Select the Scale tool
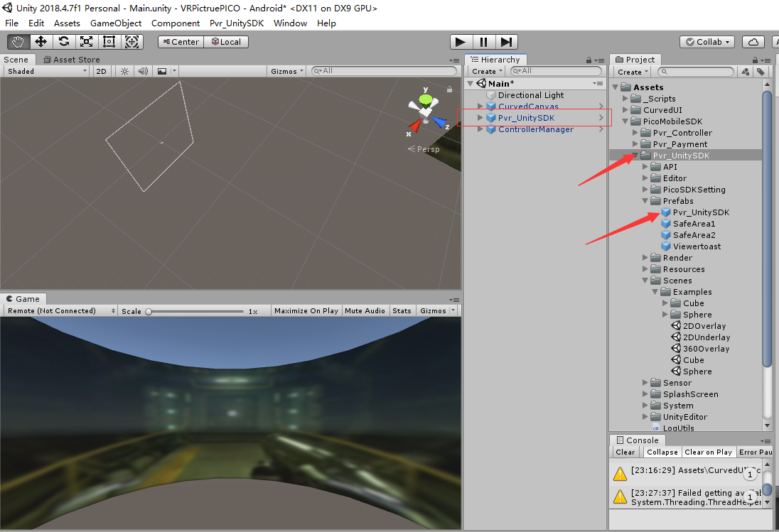This screenshot has height=532, width=779. 86,41
